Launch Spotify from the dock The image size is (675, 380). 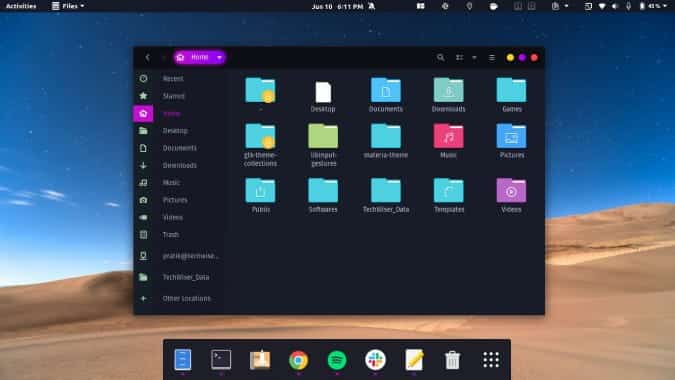pyautogui.click(x=337, y=360)
